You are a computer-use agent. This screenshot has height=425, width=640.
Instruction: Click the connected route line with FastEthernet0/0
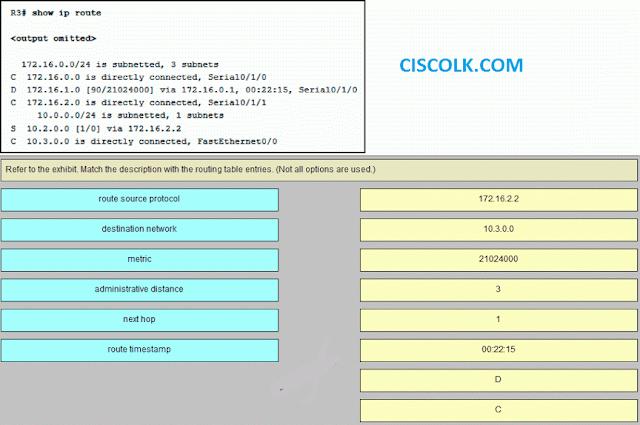click(x=144, y=141)
